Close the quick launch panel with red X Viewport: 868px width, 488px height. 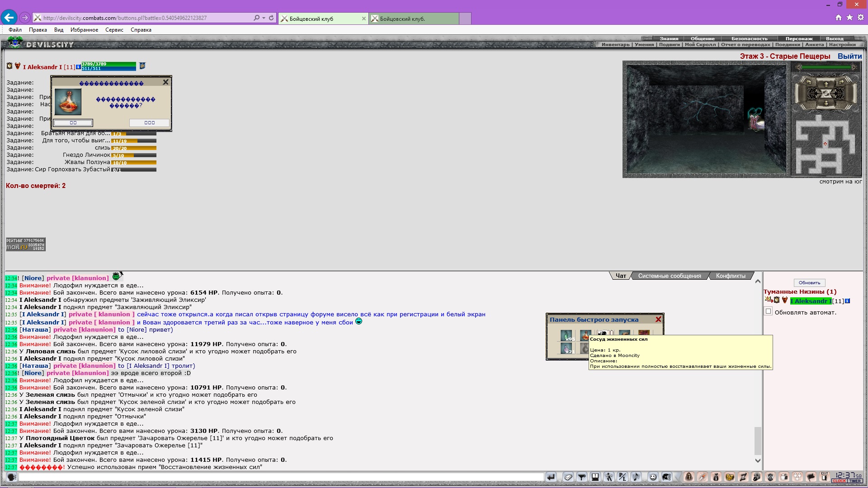coord(658,319)
